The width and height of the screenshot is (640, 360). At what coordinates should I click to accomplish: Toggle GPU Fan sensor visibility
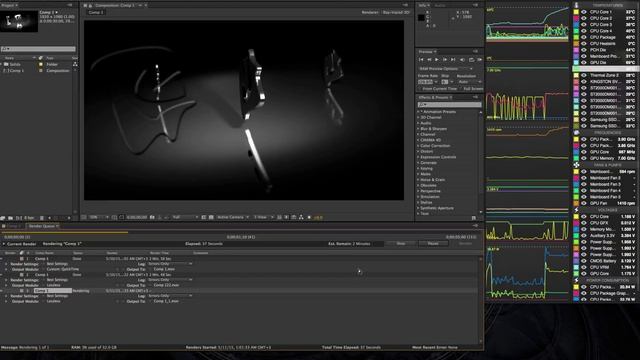584,203
